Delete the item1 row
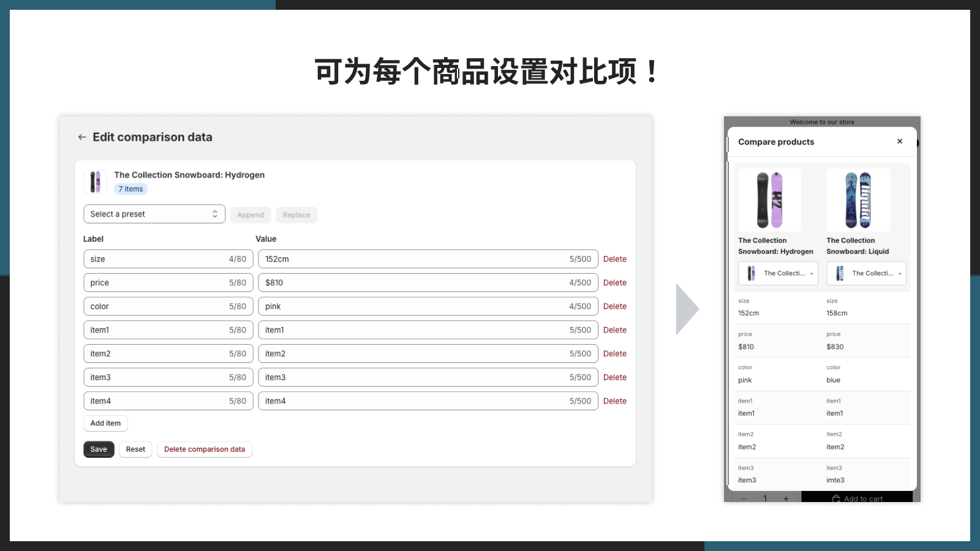 coord(614,330)
